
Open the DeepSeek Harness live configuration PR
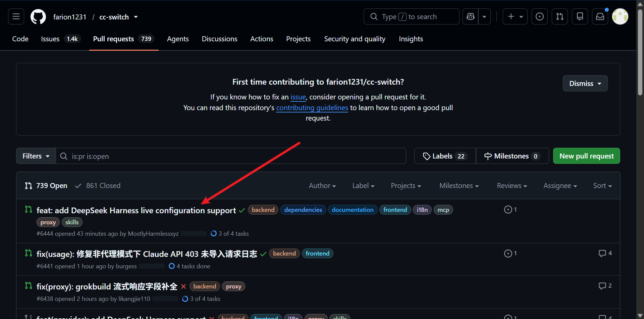(136, 210)
